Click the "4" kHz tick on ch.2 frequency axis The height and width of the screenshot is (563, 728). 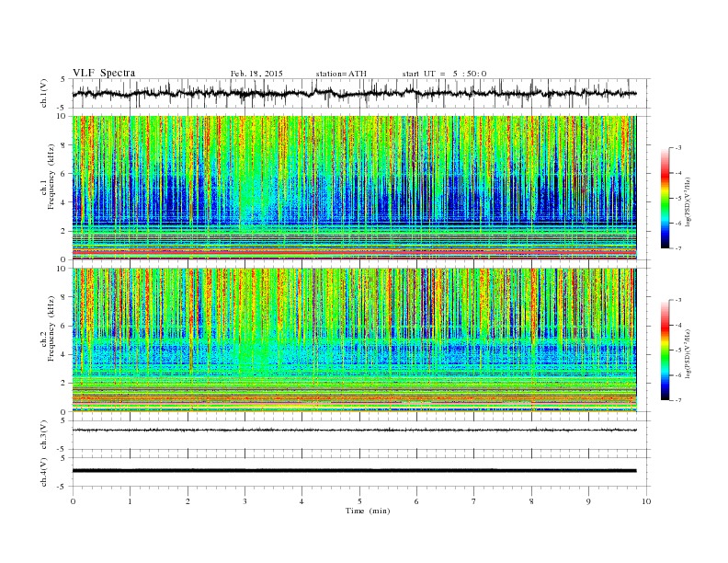pyautogui.click(x=63, y=354)
